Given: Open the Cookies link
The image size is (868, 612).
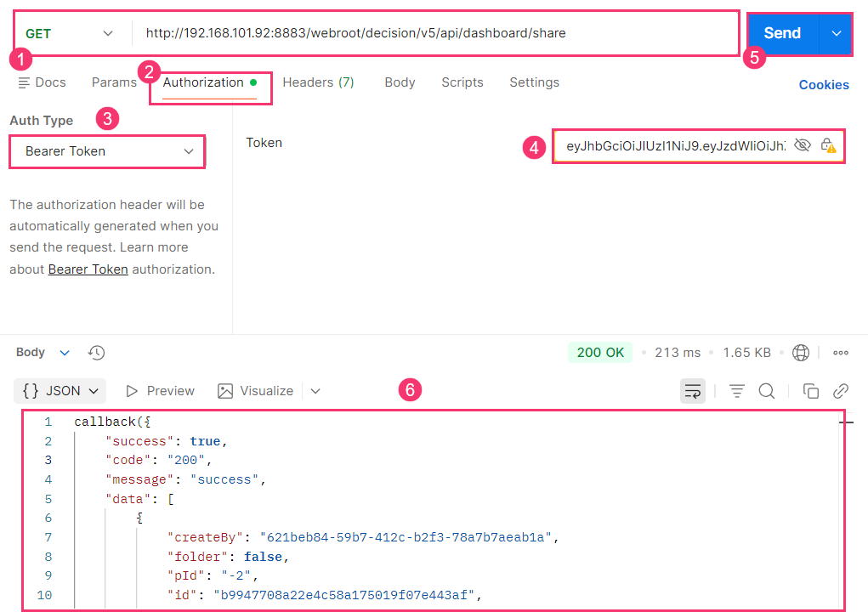Looking at the screenshot, I should click(x=824, y=85).
